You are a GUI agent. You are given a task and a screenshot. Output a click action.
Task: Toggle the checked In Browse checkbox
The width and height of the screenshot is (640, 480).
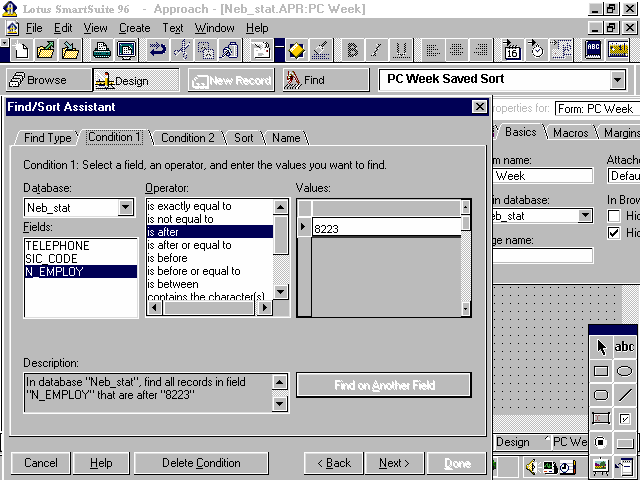(x=614, y=233)
